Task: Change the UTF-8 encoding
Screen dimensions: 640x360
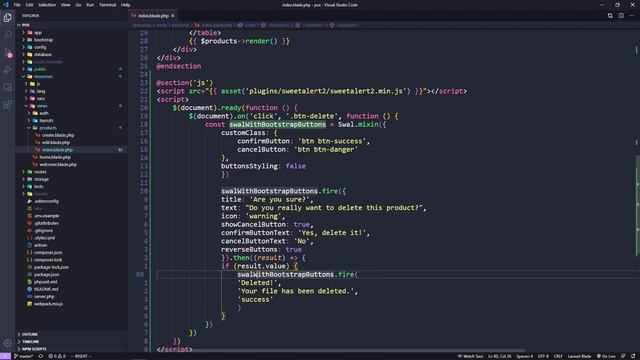Action: click(x=543, y=356)
